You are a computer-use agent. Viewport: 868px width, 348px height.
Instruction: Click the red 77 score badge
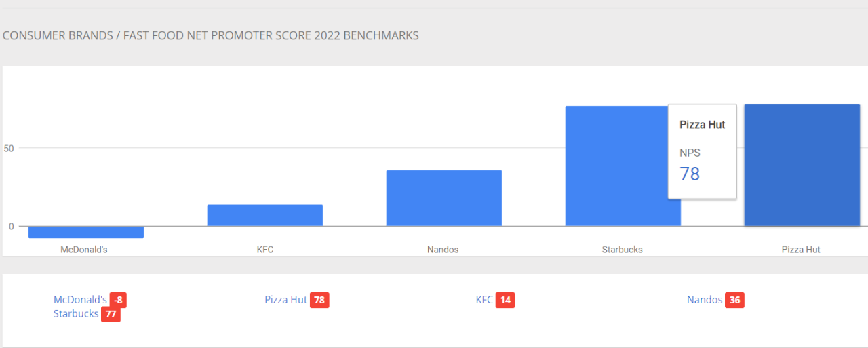pyautogui.click(x=111, y=315)
